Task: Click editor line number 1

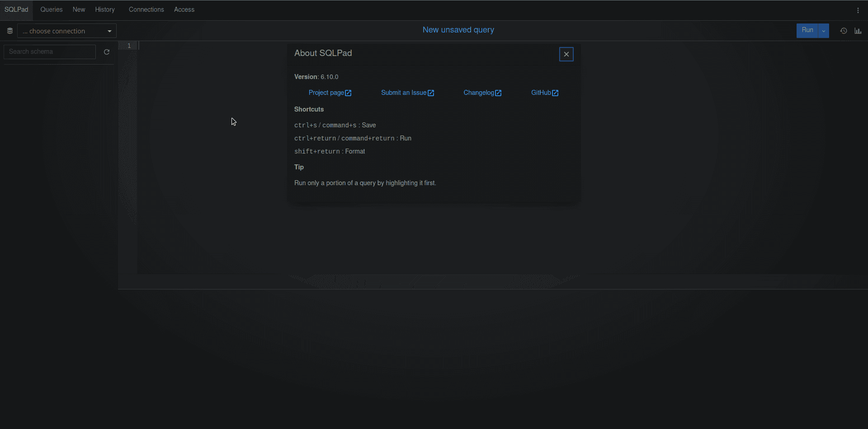Action: (129, 46)
